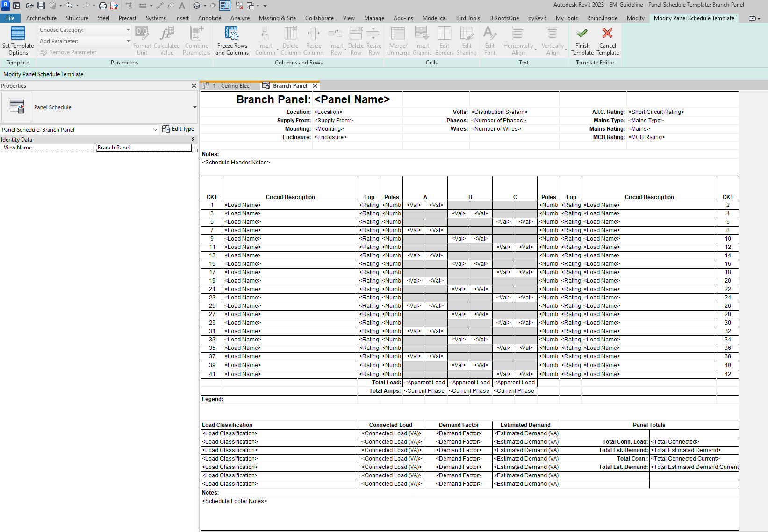Screen dimensions: 768x532
Task: Click Export PDF icon in quick access toolbar
Action: tap(114, 6)
